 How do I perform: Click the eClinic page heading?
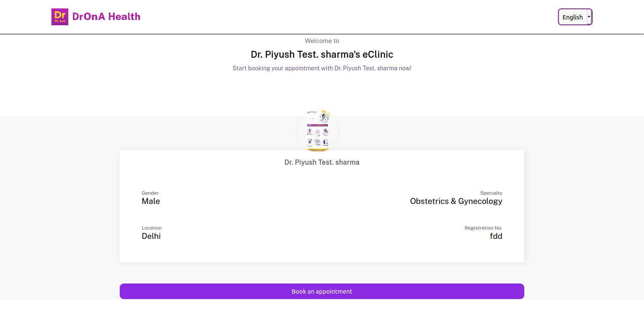pyautogui.click(x=322, y=54)
